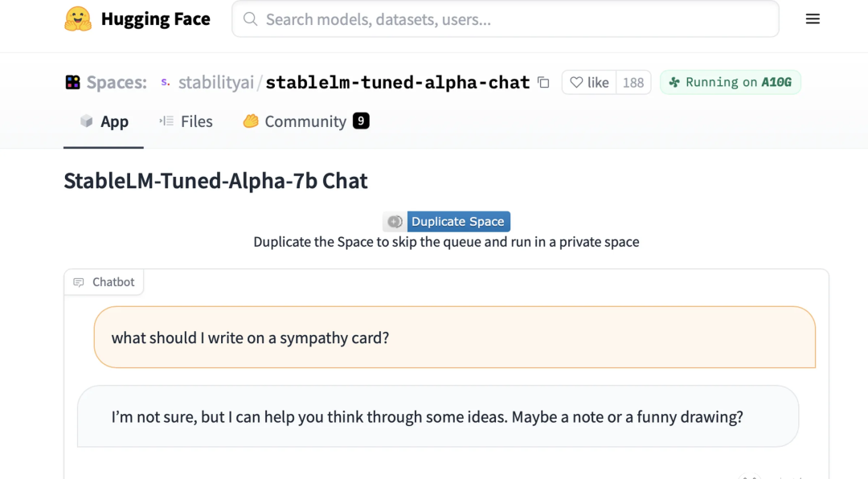
Task: Open the stablelm-tuned-alpha-chat space link
Action: [x=398, y=83]
